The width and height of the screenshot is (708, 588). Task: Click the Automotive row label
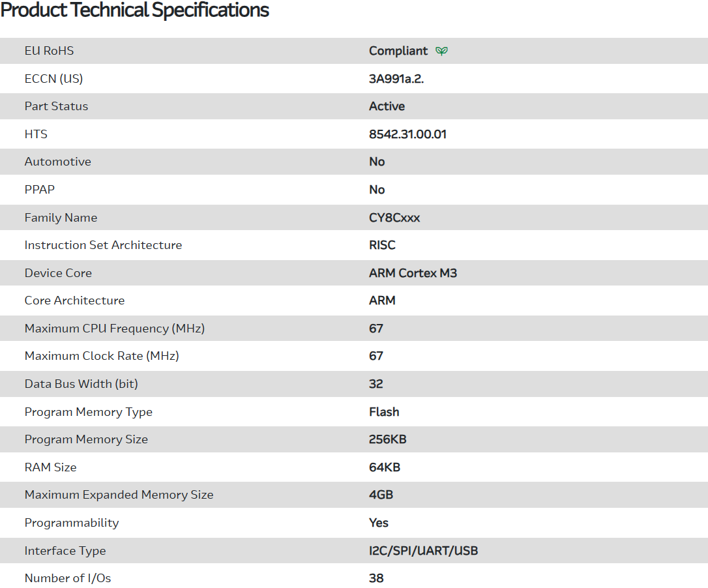(x=57, y=162)
